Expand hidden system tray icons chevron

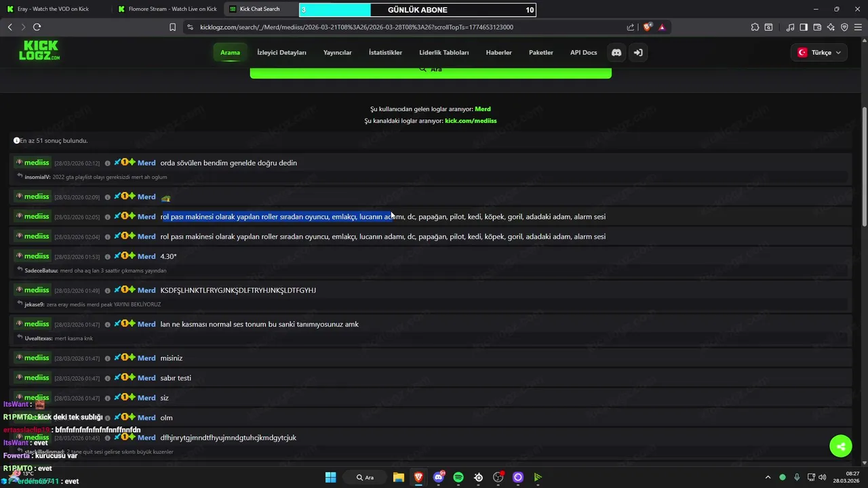[768, 477]
